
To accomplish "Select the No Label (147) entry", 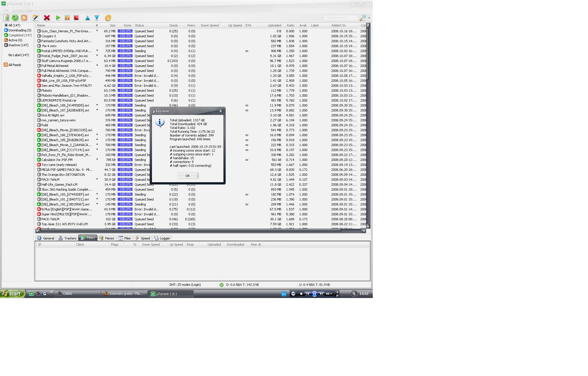I will pos(19,55).
